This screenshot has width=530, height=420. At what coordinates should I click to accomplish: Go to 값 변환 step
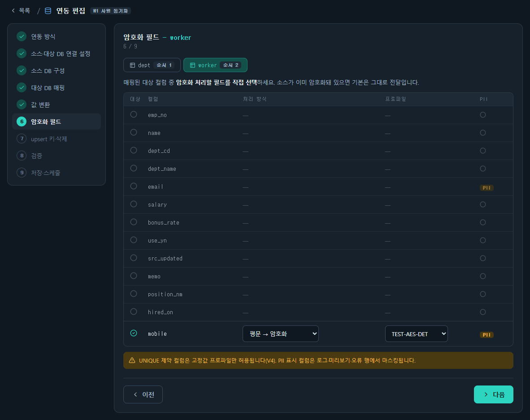click(56, 104)
